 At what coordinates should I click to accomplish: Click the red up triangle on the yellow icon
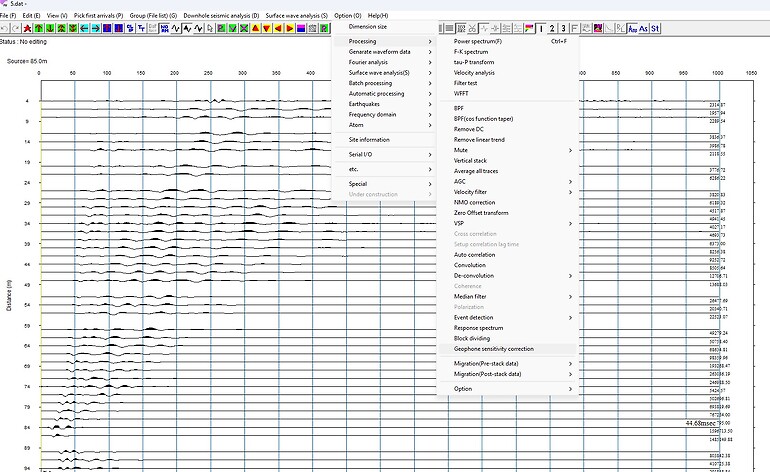pyautogui.click(x=255, y=28)
